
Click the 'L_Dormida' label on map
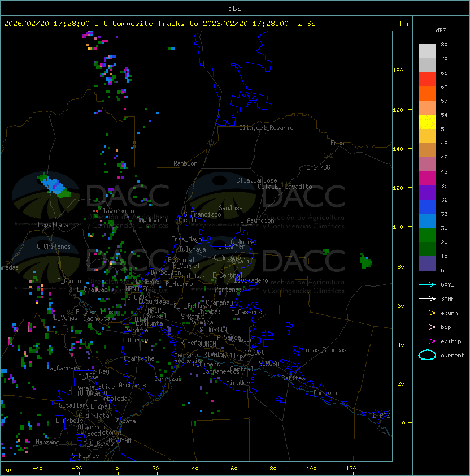321,393
